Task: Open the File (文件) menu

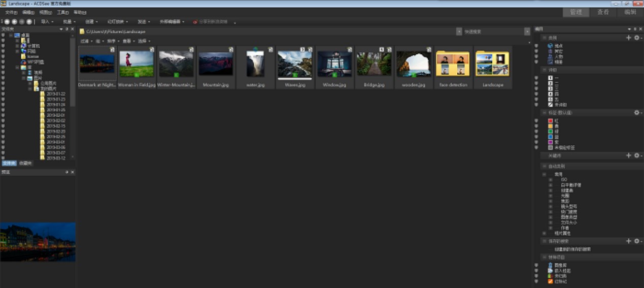Action: coord(11,12)
